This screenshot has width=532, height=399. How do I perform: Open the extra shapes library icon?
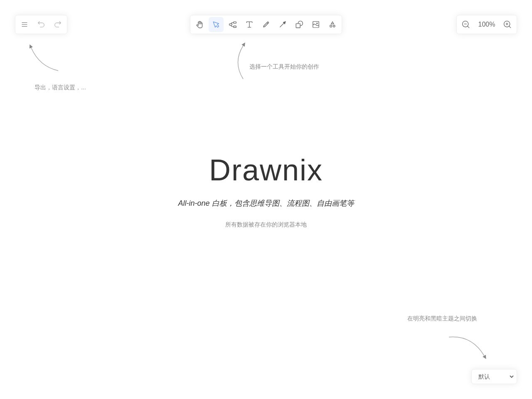pyautogui.click(x=332, y=25)
